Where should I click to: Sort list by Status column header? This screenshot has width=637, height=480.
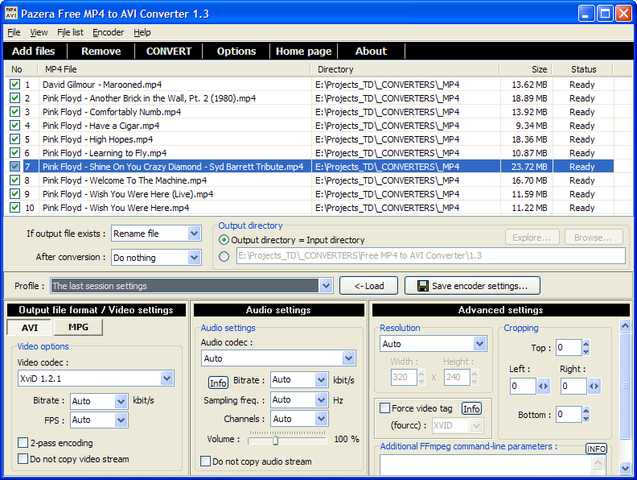coord(583,69)
